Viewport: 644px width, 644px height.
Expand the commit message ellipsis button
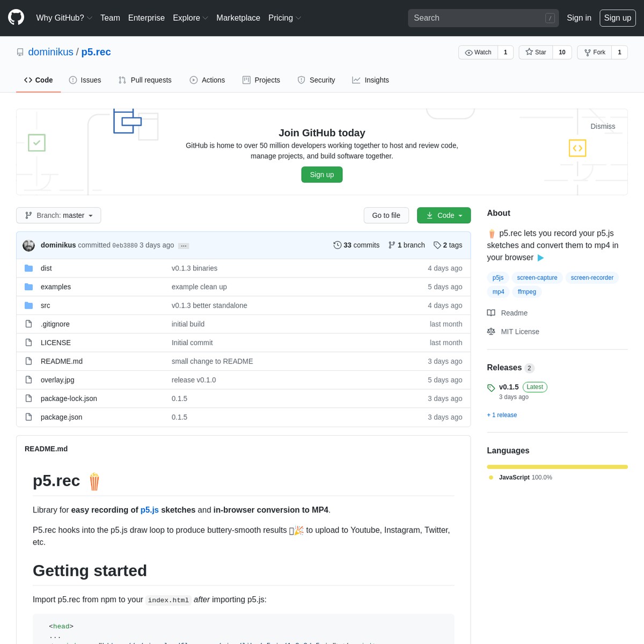184,246
